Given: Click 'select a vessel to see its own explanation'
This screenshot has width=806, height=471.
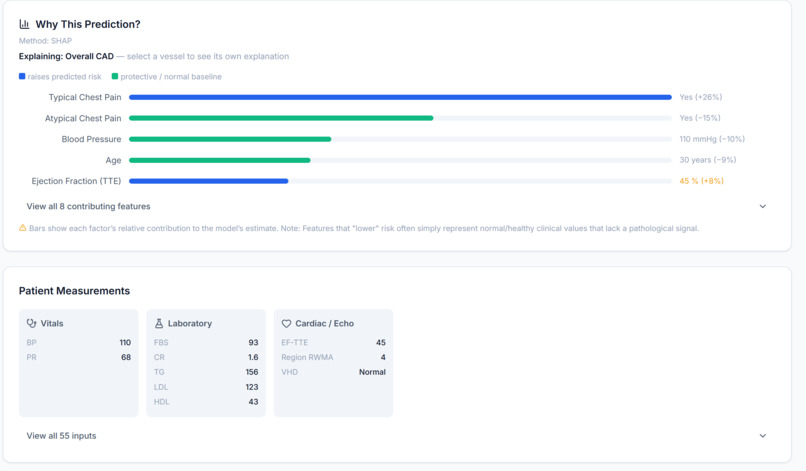Looking at the screenshot, I should pos(208,57).
